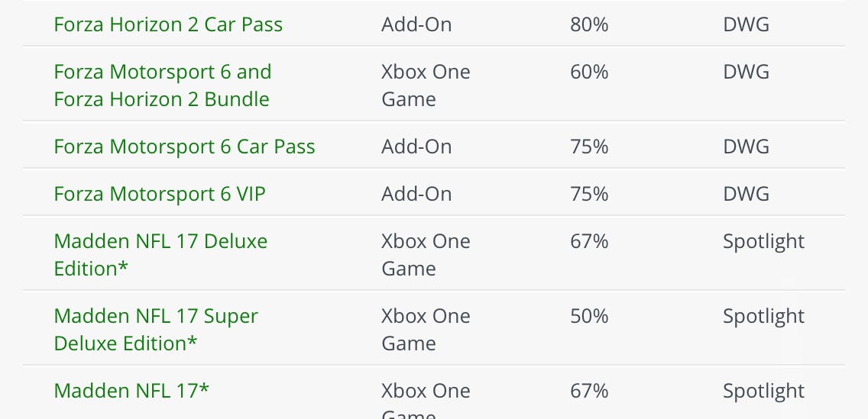868x419 pixels.
Task: Click the plain Madden NFL 17* link
Action: click(131, 391)
